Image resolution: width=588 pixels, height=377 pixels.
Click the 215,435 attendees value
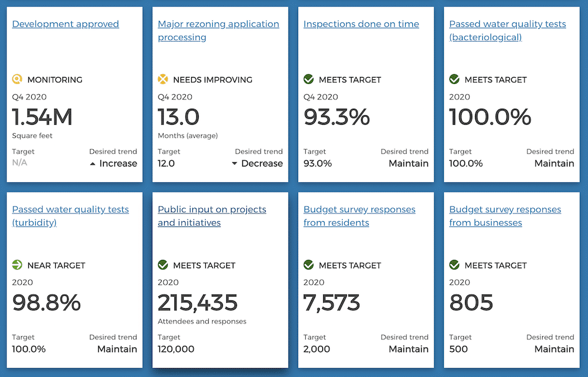click(x=198, y=303)
